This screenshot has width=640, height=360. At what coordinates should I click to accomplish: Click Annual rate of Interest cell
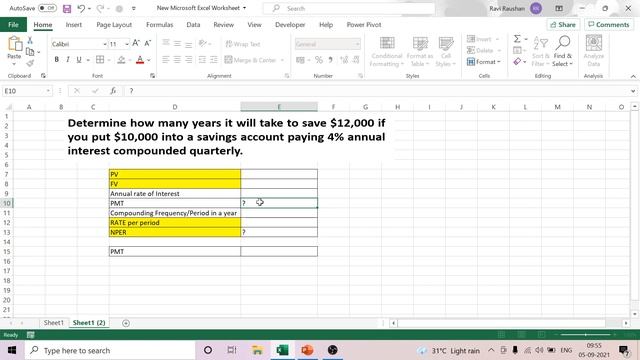[175, 193]
